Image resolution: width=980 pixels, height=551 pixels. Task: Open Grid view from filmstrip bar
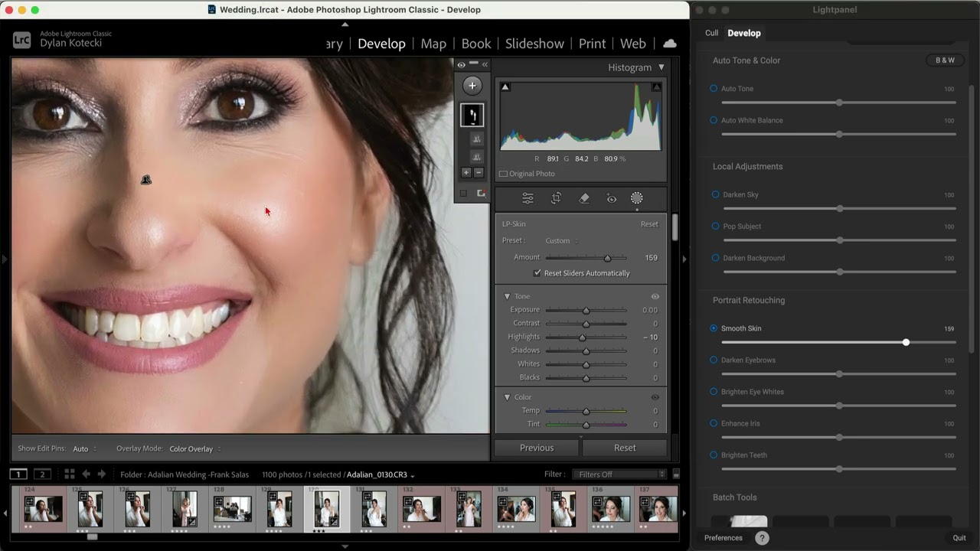coord(69,474)
